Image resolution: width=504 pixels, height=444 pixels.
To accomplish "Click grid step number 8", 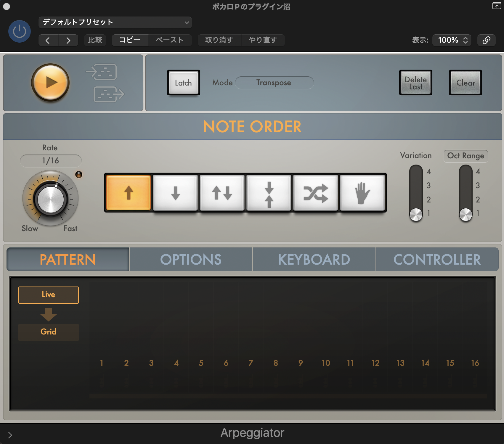I will click(276, 363).
